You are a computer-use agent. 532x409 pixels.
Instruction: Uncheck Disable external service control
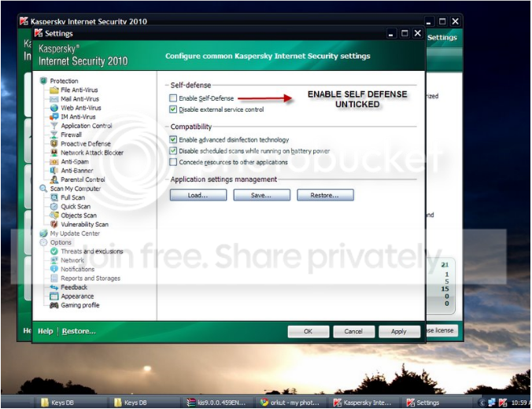point(173,109)
